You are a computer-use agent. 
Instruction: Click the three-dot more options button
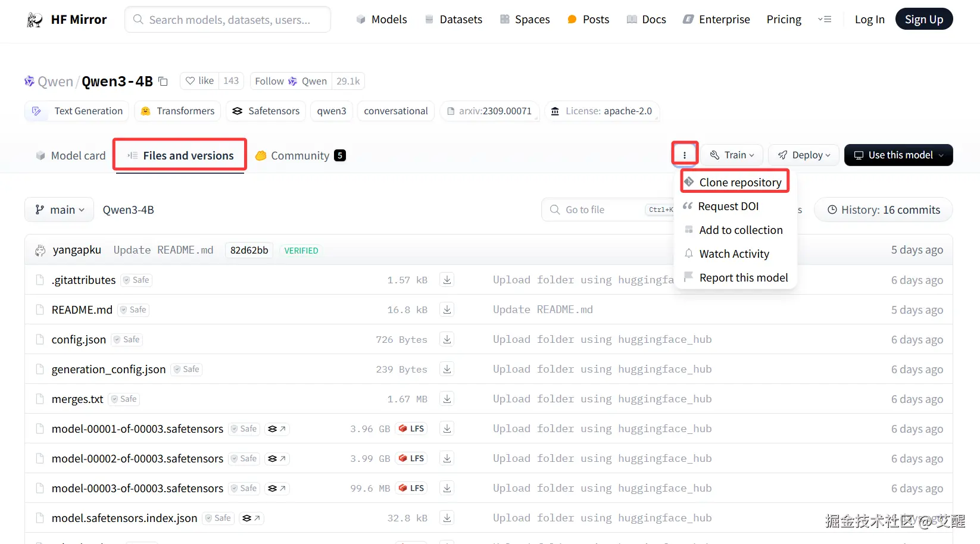685,155
